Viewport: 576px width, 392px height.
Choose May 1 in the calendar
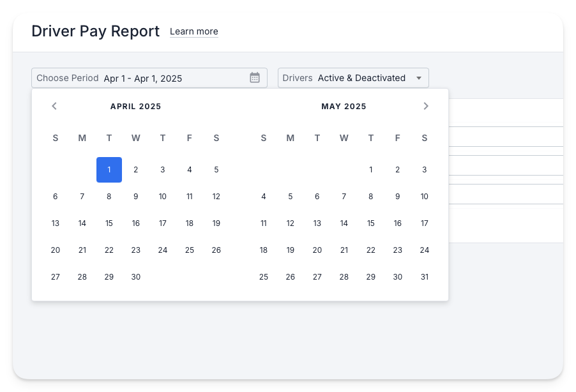pos(370,170)
